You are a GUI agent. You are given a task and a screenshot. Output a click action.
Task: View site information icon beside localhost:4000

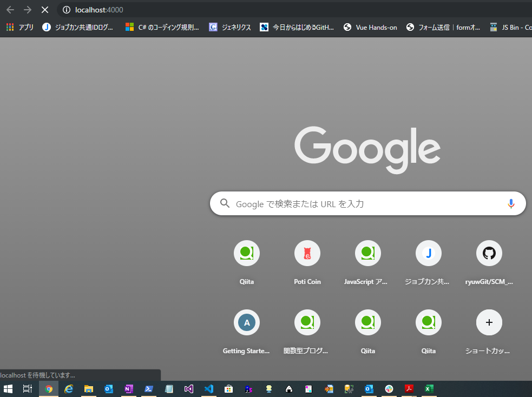pyautogui.click(x=67, y=10)
